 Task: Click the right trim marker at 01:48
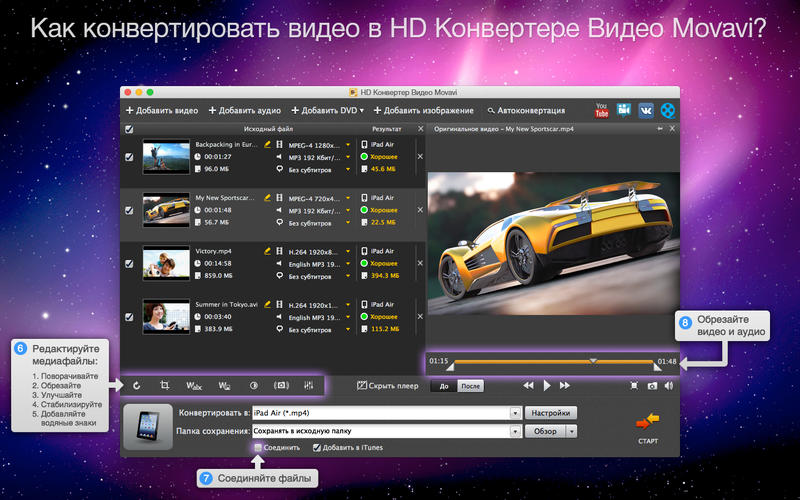tap(657, 366)
